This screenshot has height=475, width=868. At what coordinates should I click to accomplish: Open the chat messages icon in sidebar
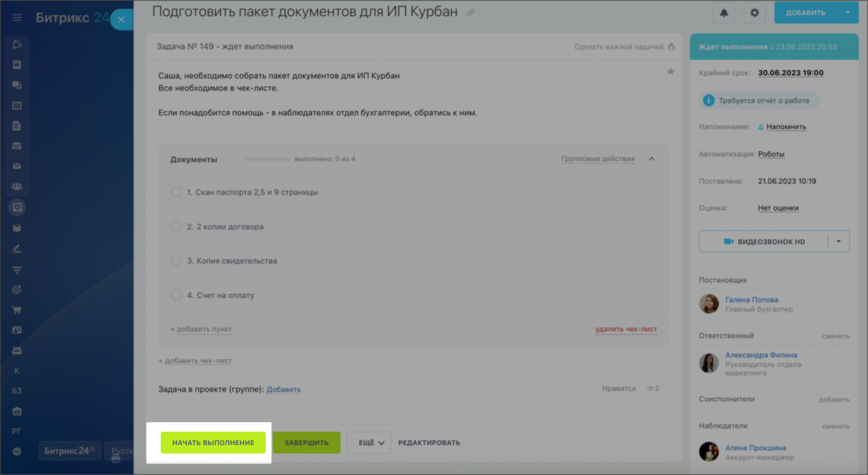(17, 85)
